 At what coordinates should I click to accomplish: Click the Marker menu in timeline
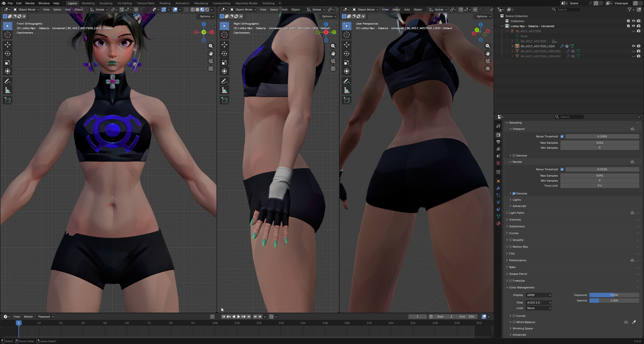[28, 317]
